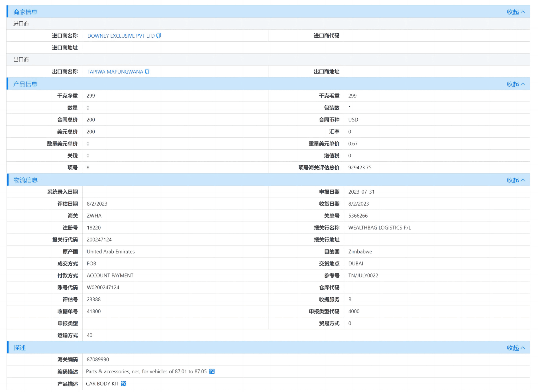Click the chevron icon beside 物流信息 收起
538x392 pixels.
pos(523,180)
